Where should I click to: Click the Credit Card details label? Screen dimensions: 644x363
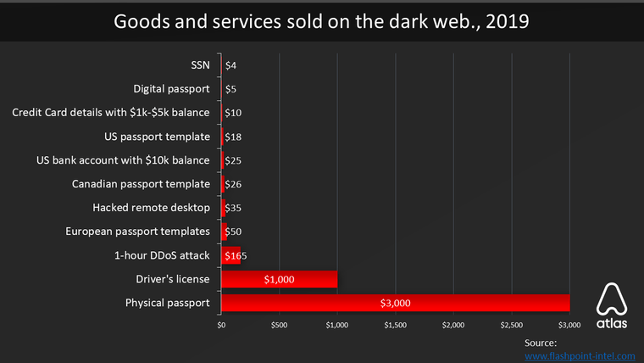coord(111,113)
